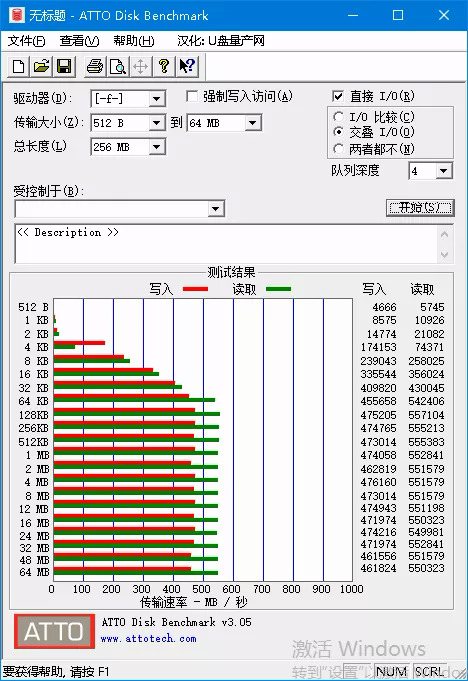
Task: Click the 128KB read value 557104
Action: point(426,415)
